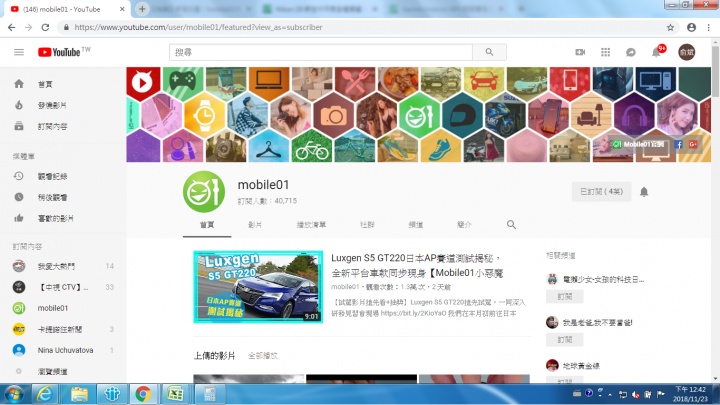This screenshot has width=720, height=405.
Task: Open the Facebook link on banner
Action: click(678, 145)
